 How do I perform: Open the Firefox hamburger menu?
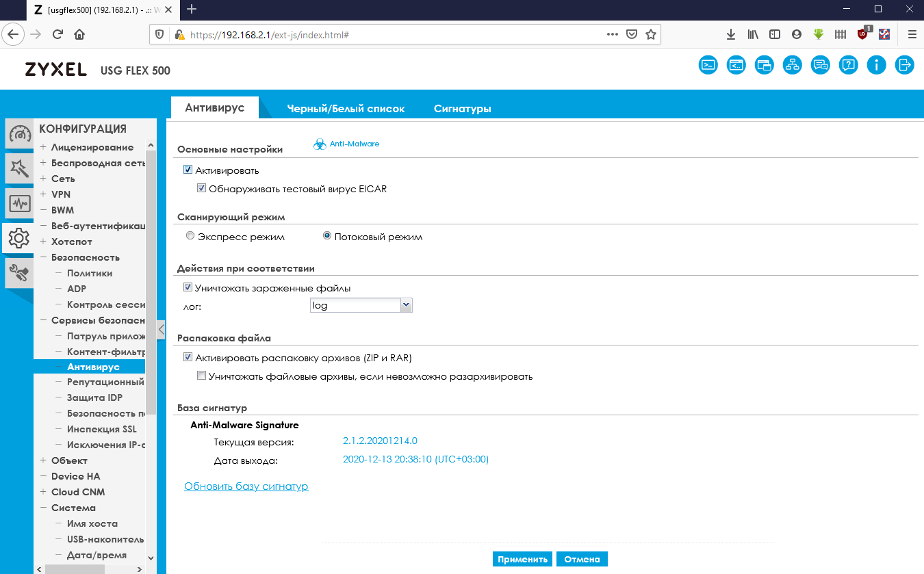pyautogui.click(x=912, y=34)
